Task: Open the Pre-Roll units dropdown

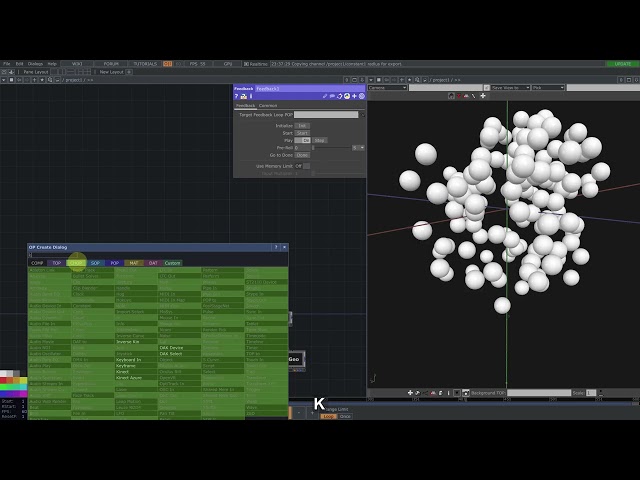Action: click(358, 148)
